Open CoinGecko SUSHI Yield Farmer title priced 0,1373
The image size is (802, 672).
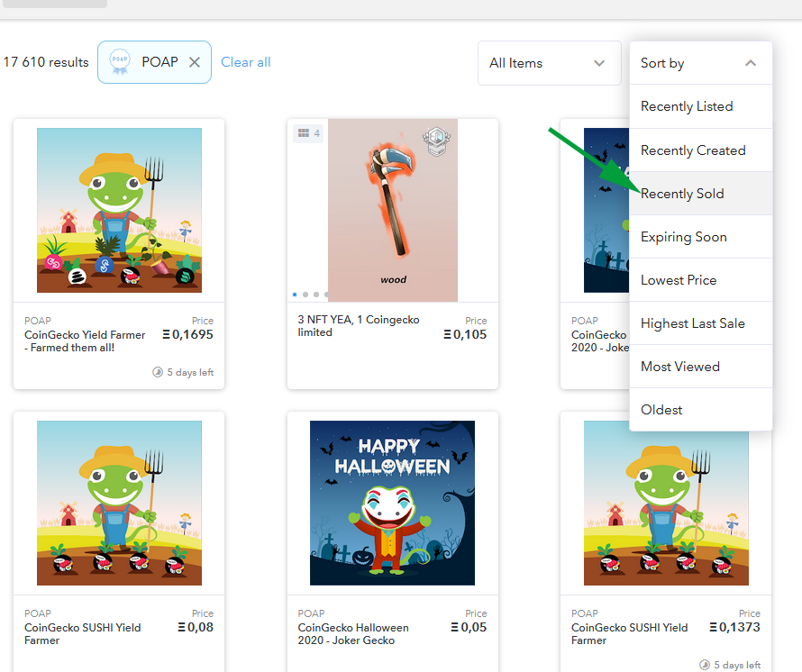(x=630, y=633)
